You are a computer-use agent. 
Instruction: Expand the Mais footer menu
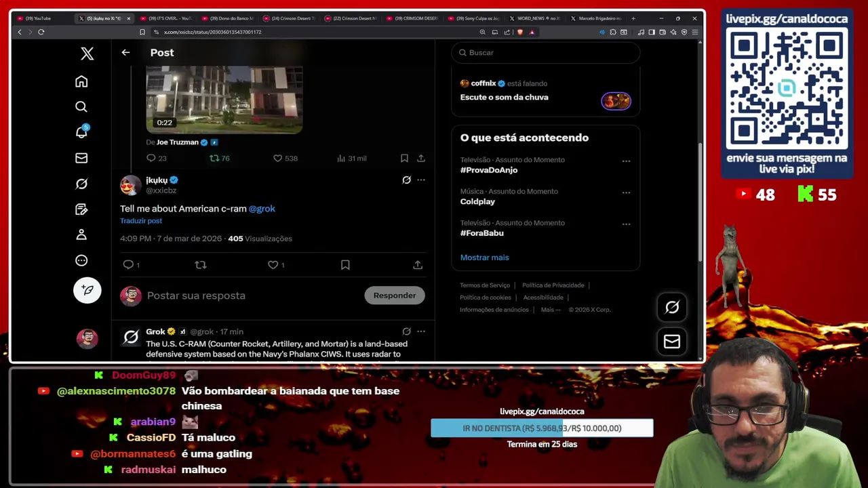pos(551,310)
